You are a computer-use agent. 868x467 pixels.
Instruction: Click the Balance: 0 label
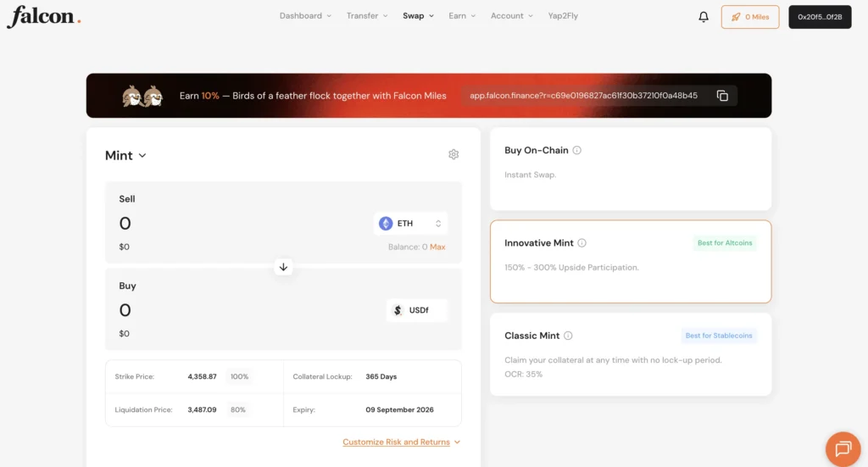408,247
